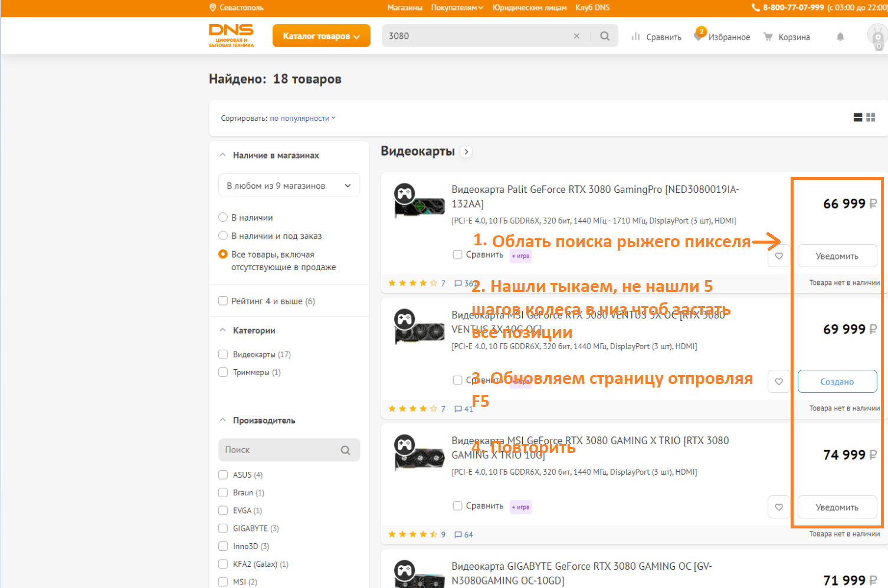Viewport: 888px width, 588px height.
Task: Click the DNS logo
Action: 231,36
